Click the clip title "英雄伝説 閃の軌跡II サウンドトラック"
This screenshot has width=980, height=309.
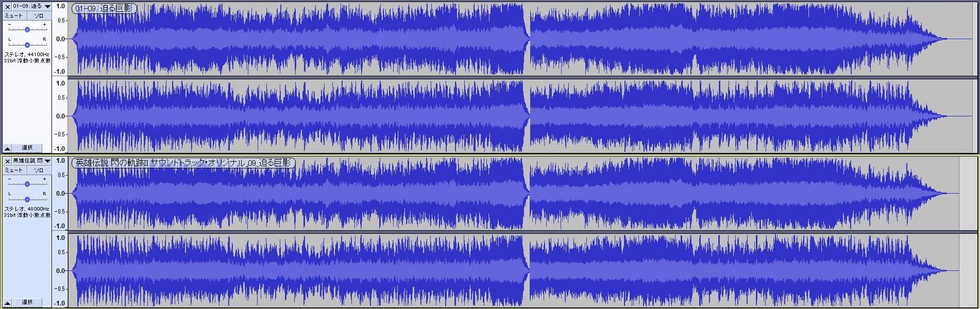pos(183,163)
